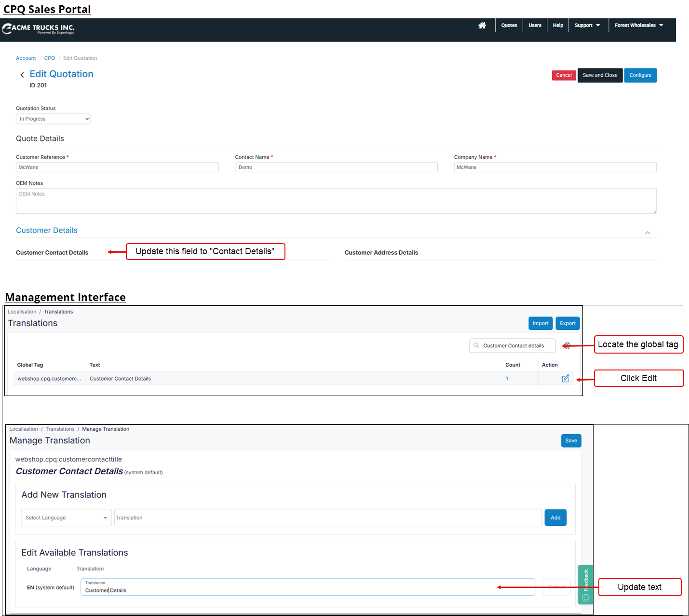Click the Import translations button

[540, 323]
